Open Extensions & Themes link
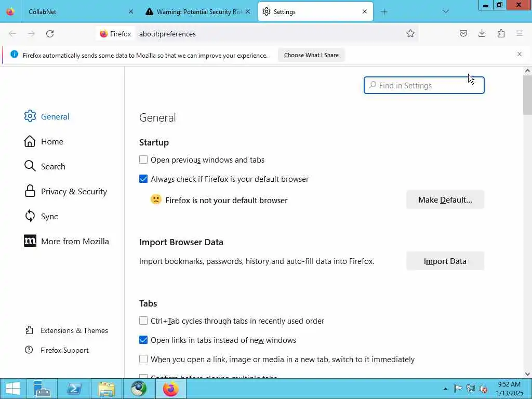Image resolution: width=532 pixels, height=399 pixels. 66,330
